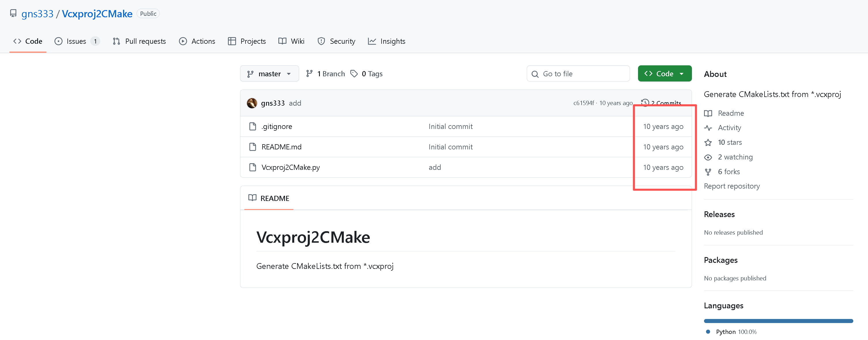Click the fork icon in About
The image size is (868, 340).
coord(708,172)
